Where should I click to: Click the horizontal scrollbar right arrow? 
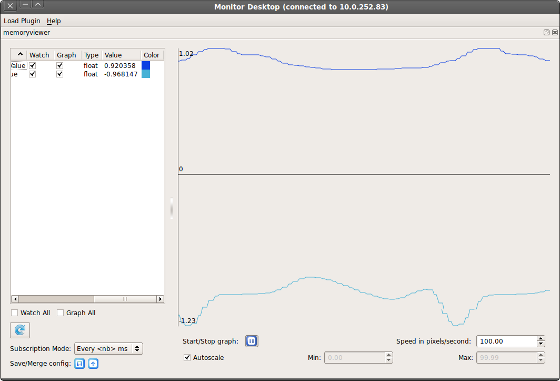point(160,299)
